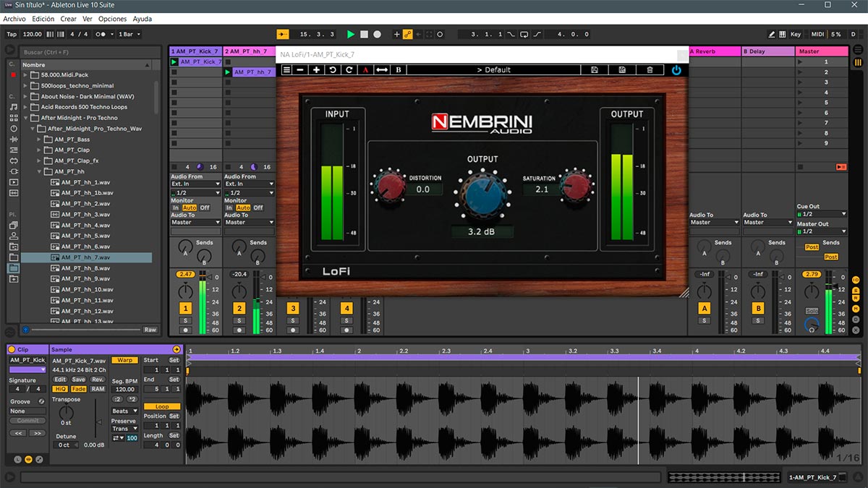Toggle Automation Arm link button
868x488 pixels.
(x=407, y=34)
